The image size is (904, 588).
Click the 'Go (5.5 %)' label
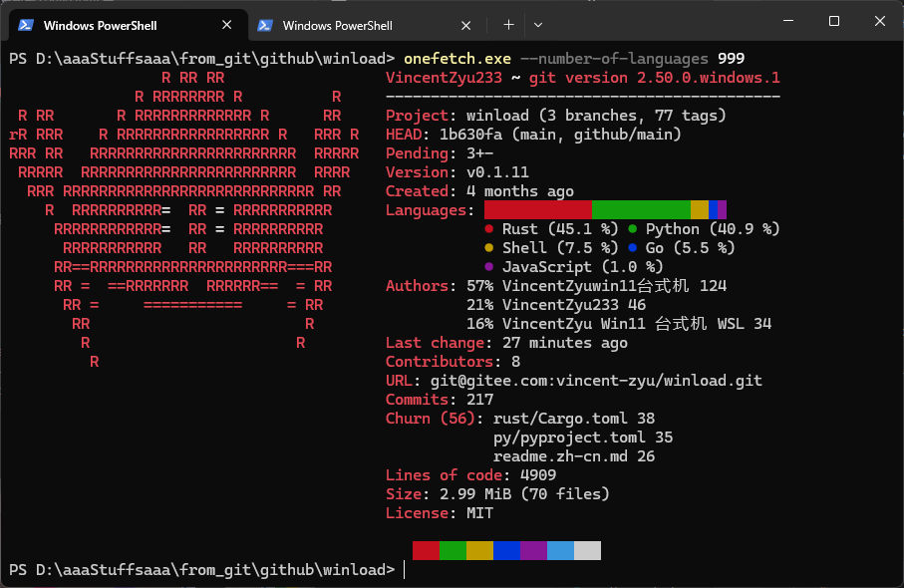point(690,248)
